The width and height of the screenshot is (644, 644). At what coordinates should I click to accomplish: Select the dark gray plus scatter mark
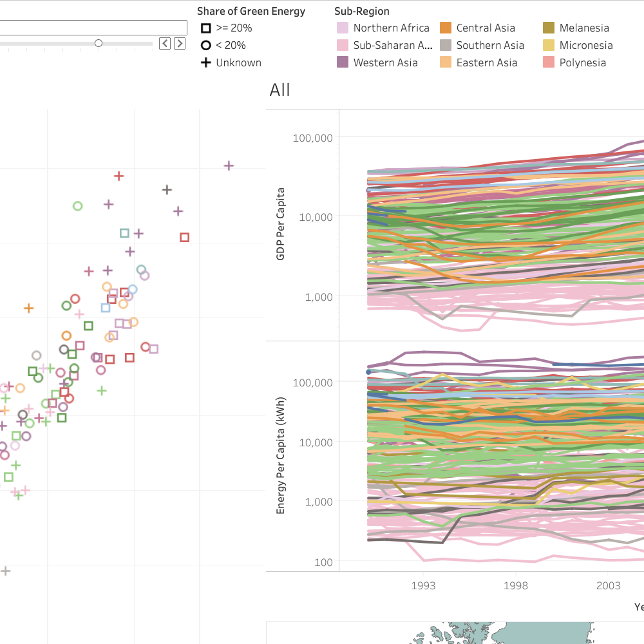(167, 190)
